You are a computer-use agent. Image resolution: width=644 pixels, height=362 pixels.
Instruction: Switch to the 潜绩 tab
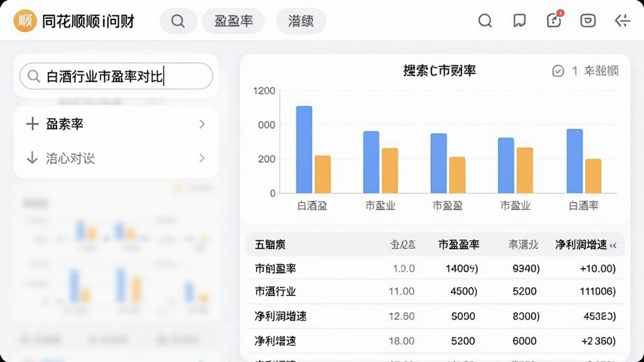coord(301,21)
